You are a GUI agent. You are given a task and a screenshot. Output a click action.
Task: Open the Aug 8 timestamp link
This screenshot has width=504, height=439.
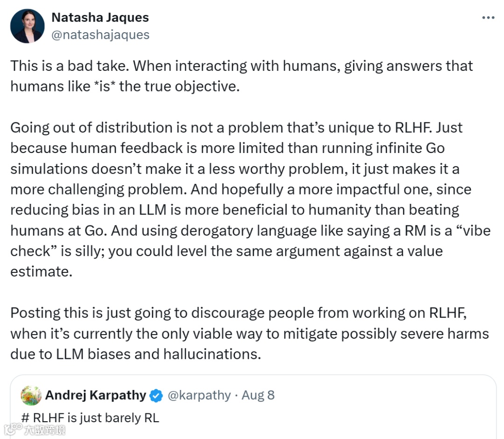pyautogui.click(x=258, y=396)
